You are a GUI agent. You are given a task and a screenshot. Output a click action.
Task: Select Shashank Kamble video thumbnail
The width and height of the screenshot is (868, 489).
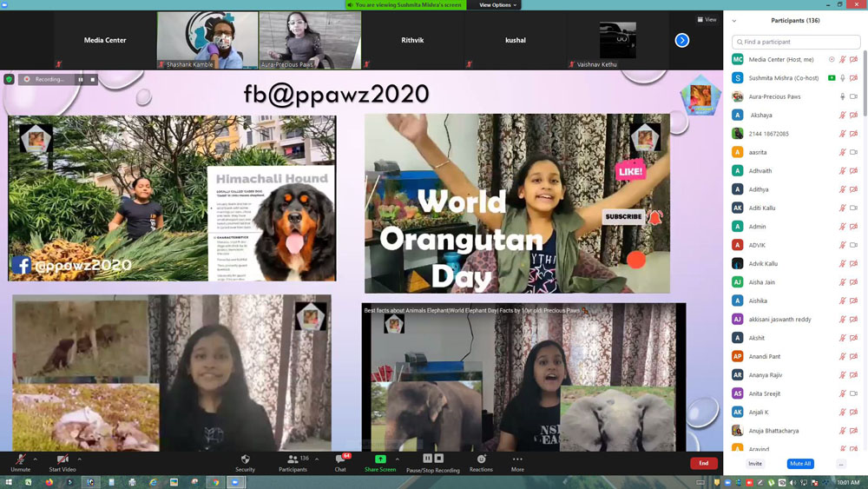[x=207, y=41]
